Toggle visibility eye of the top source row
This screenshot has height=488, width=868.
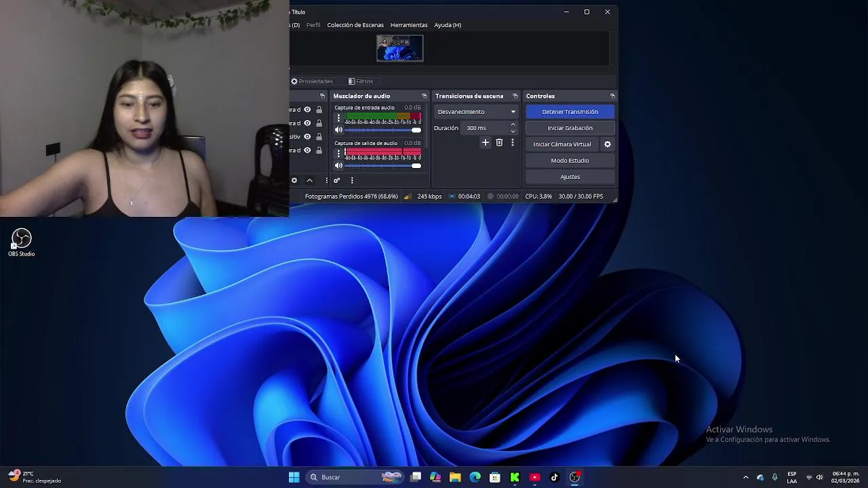click(x=307, y=110)
